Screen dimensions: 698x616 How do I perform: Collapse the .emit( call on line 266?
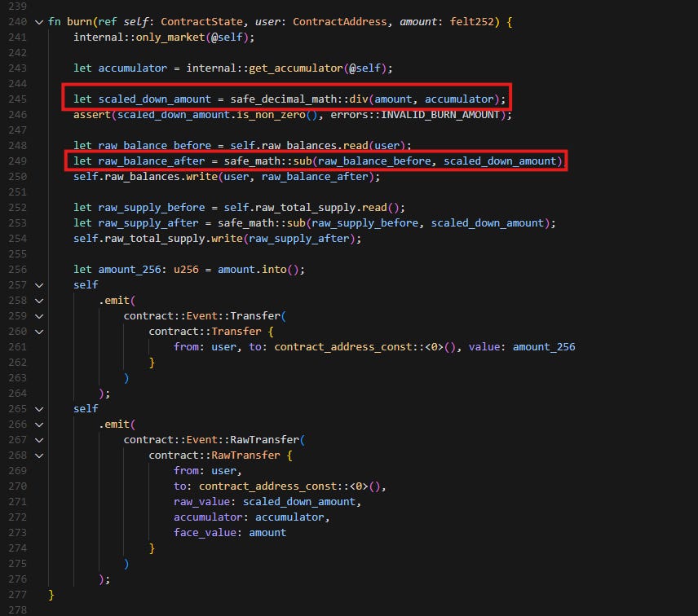pyautogui.click(x=39, y=425)
